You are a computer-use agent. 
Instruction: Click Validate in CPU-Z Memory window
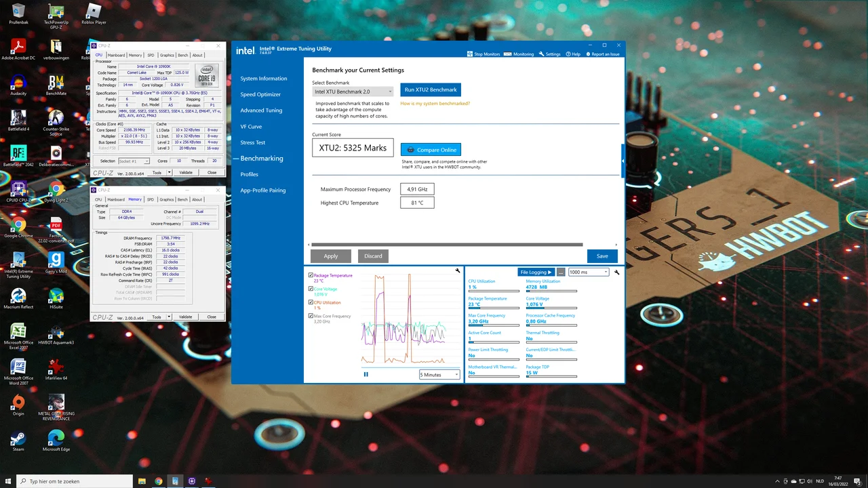[185, 317]
